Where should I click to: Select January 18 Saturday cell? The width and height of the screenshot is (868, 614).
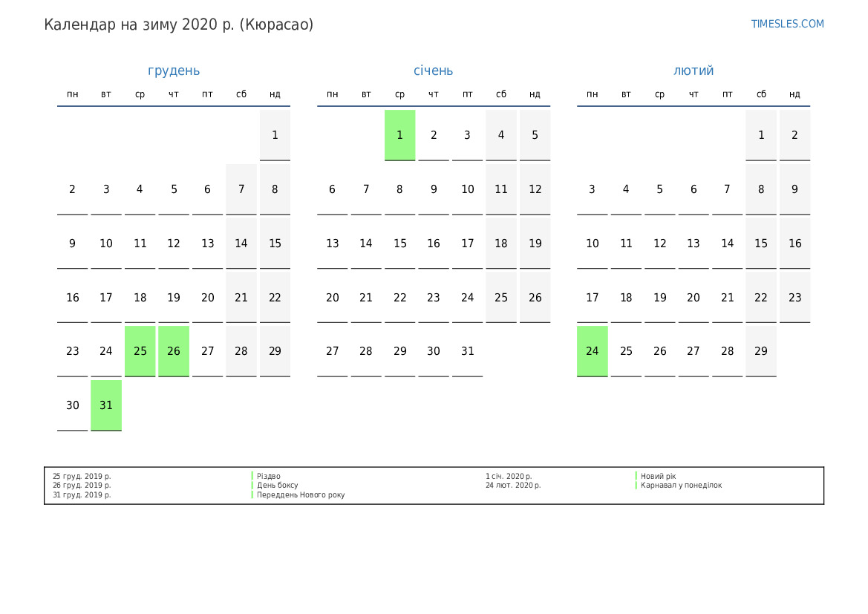pos(501,243)
